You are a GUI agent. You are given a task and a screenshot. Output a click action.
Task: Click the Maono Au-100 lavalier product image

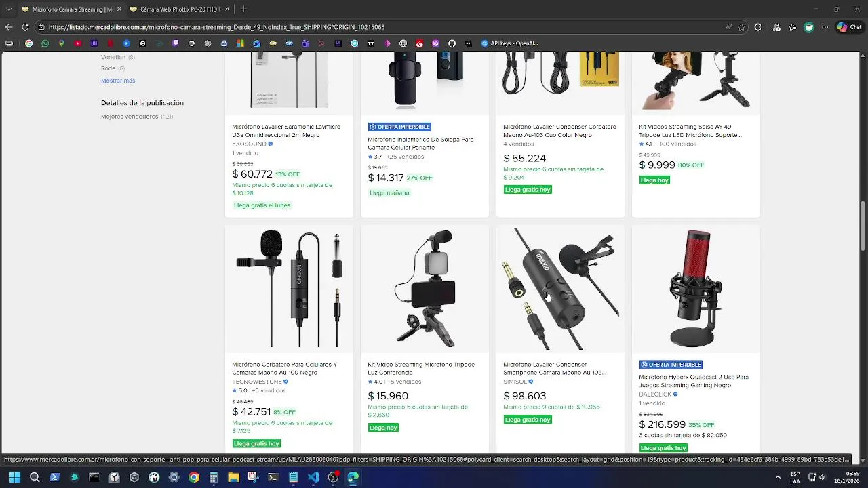(x=289, y=289)
